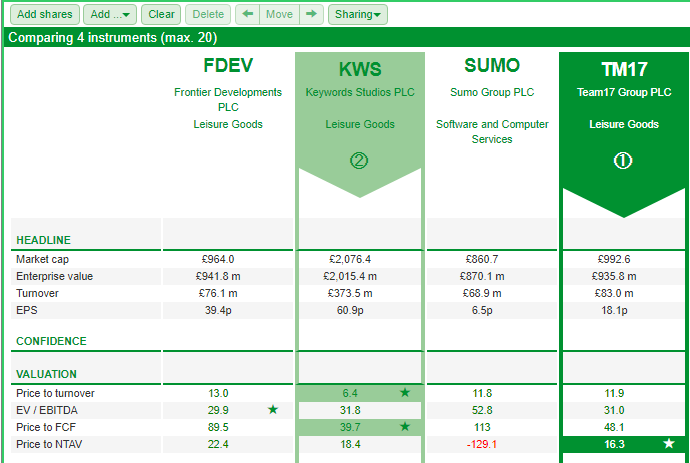
Task: Click SUMO market cap £860.7
Action: click(x=482, y=259)
